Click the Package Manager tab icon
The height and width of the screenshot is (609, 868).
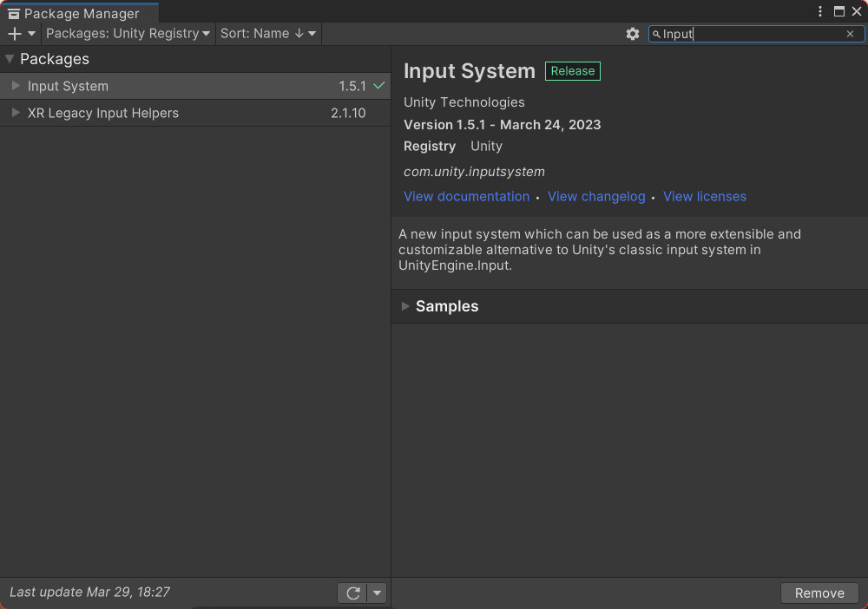pos(14,14)
